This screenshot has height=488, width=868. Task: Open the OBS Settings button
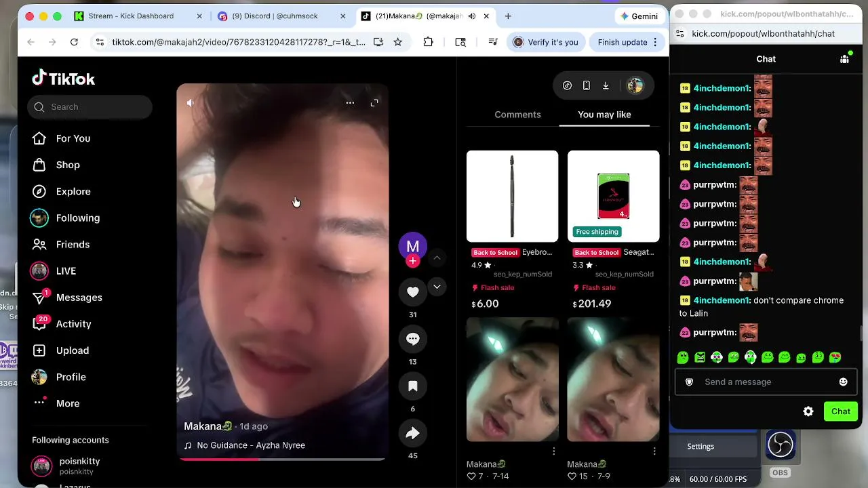pos(701,447)
